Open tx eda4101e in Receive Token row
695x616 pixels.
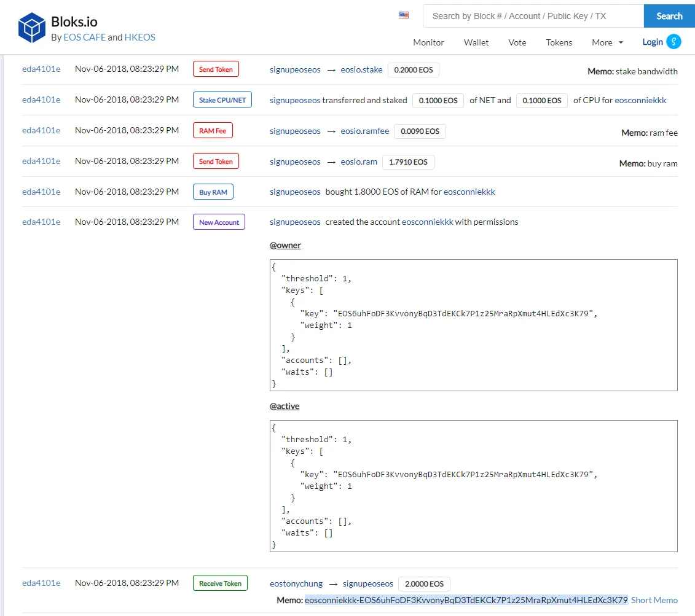point(41,583)
